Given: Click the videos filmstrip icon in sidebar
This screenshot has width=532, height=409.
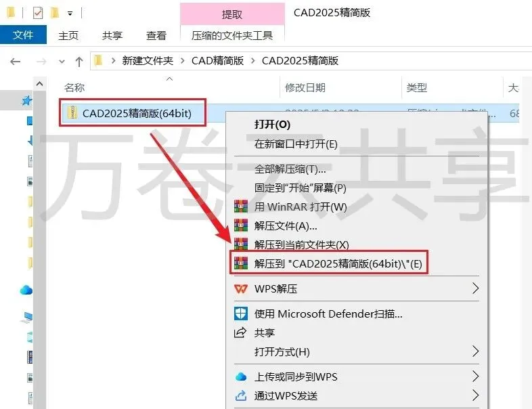Looking at the screenshot, I should [30, 357].
